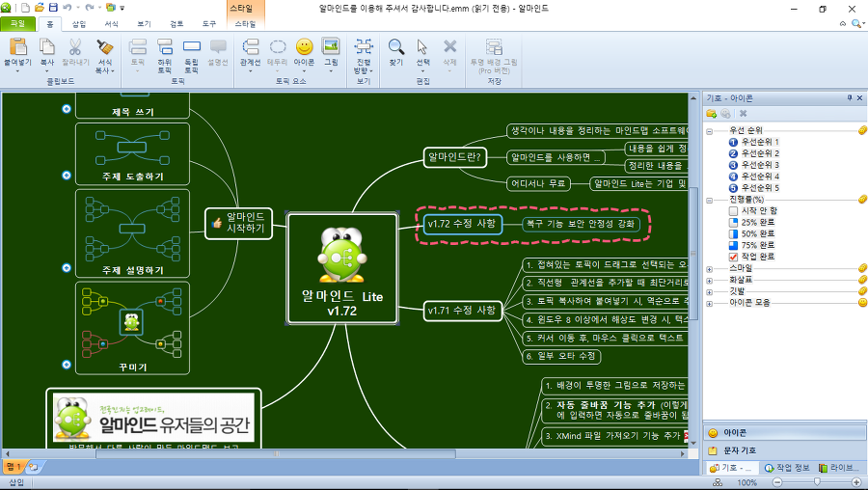
Task: Expand the 스마일 icon group
Action: point(709,269)
